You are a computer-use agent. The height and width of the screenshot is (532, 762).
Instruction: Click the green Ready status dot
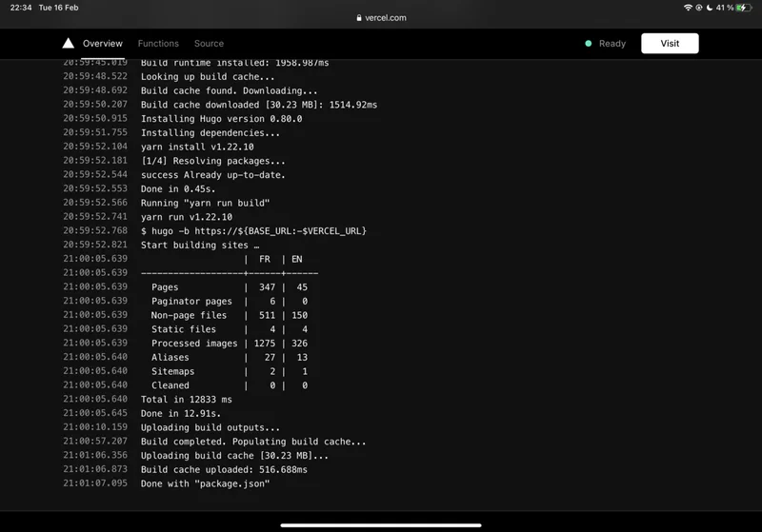coord(589,43)
